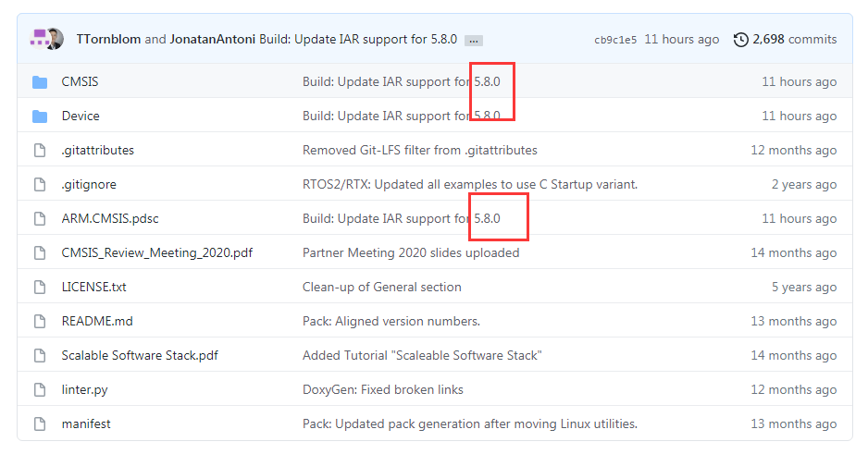Open the Device folder icon
Viewport: 868px width, 454px height.
tap(39, 117)
